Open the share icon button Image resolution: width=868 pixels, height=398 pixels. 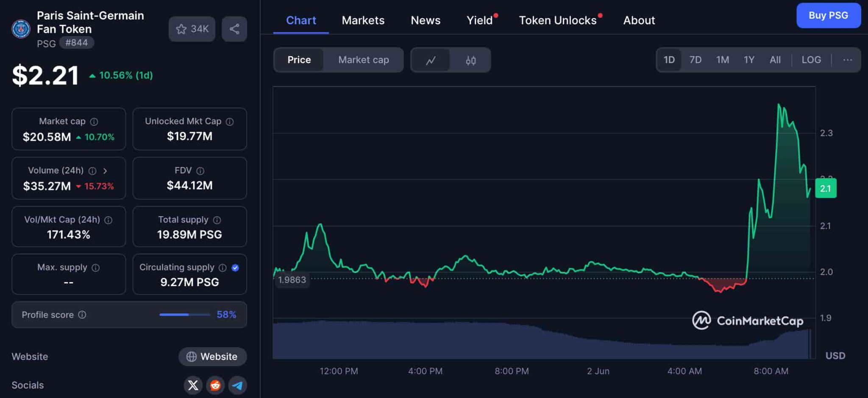pos(234,29)
